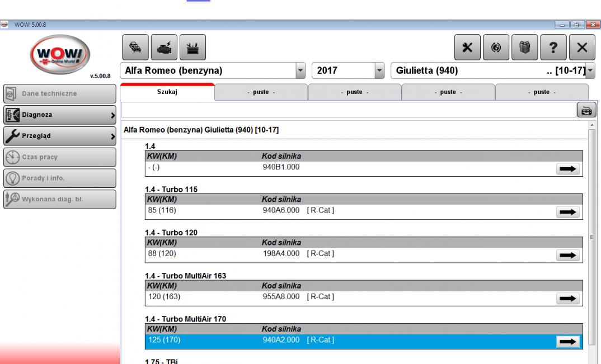Select the 120 (163) power value
Screen dimensions: 601x364
tap(164, 297)
